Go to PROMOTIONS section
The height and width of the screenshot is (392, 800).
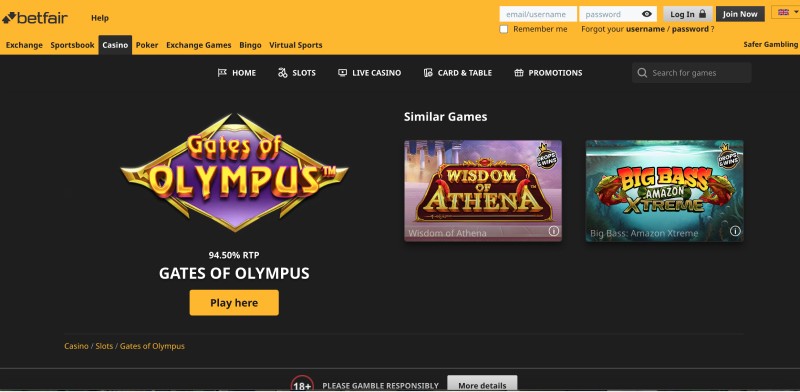point(548,73)
